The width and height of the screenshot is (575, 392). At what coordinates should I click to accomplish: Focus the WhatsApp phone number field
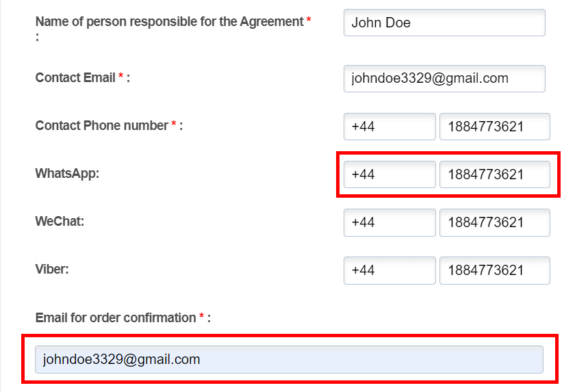click(494, 174)
